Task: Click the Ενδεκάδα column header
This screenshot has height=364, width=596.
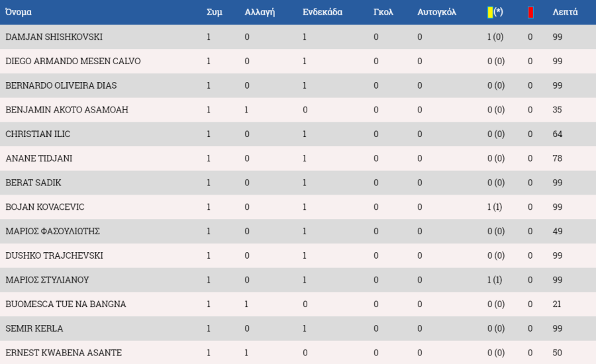Action: pyautogui.click(x=323, y=12)
